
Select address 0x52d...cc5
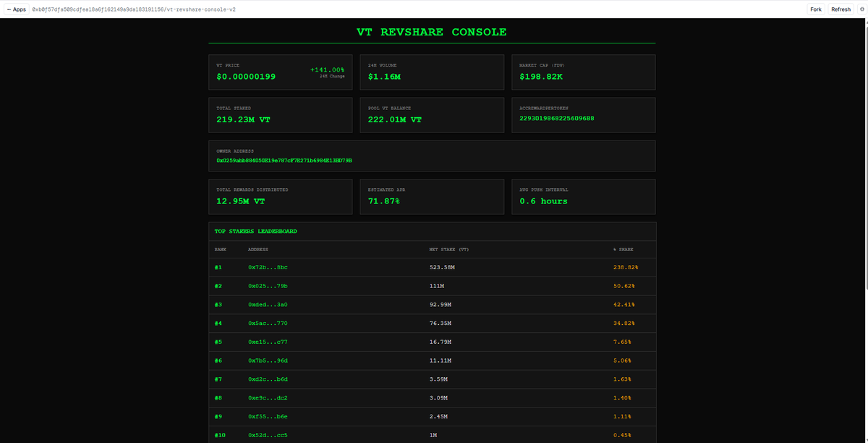pos(268,435)
